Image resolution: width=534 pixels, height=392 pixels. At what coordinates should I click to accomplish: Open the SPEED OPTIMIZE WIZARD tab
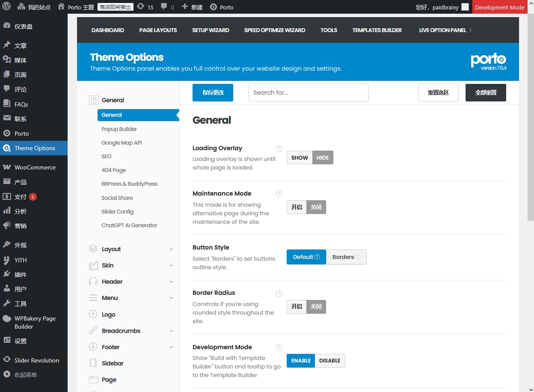coord(275,30)
